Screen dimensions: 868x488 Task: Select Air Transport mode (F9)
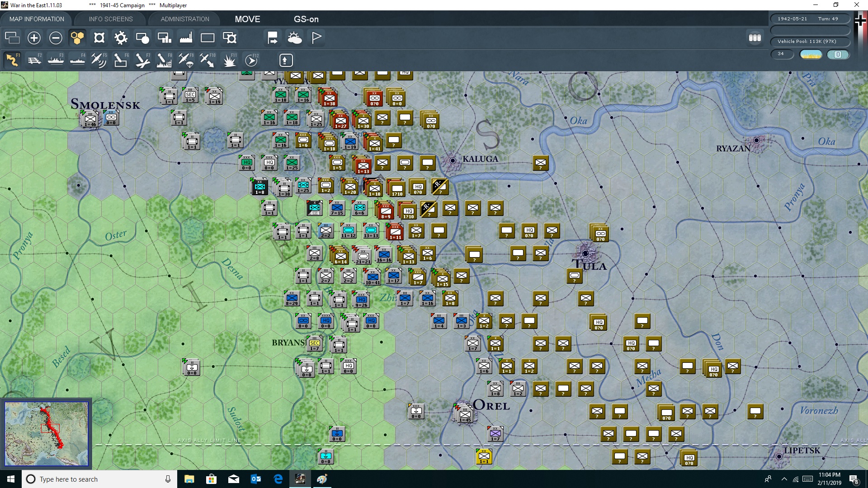point(186,60)
